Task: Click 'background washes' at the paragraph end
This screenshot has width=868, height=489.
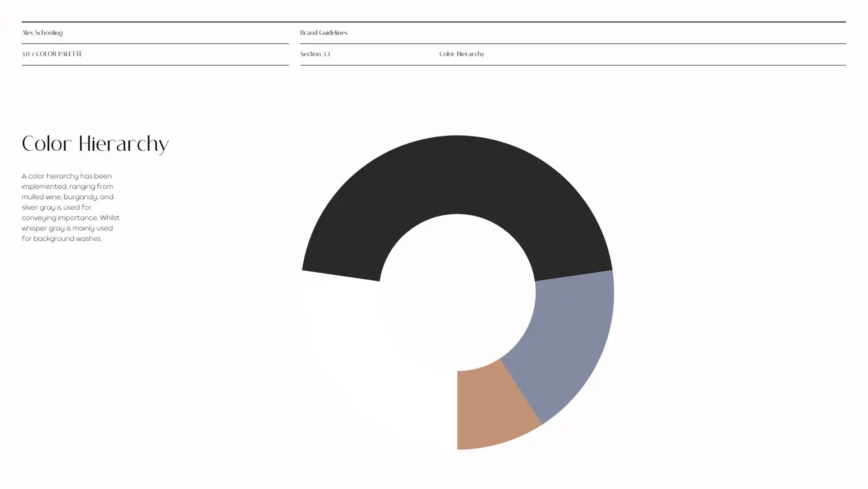Action: [x=68, y=238]
